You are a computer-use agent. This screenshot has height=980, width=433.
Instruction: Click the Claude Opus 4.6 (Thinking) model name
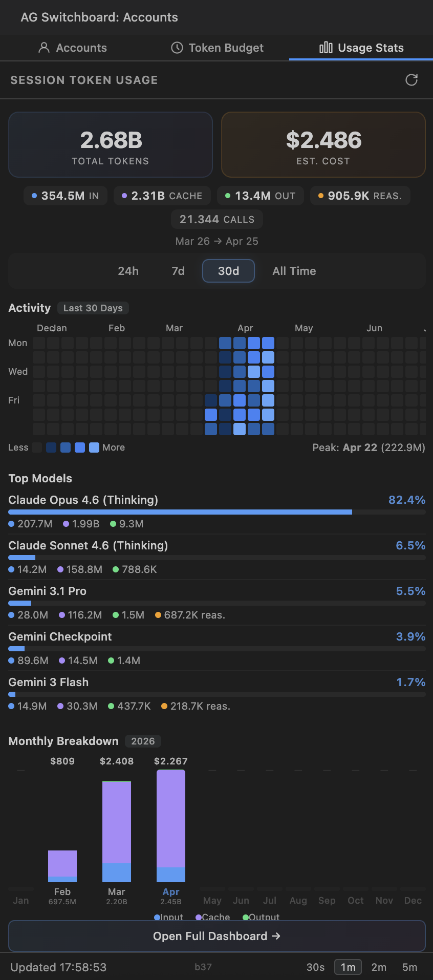(x=83, y=500)
